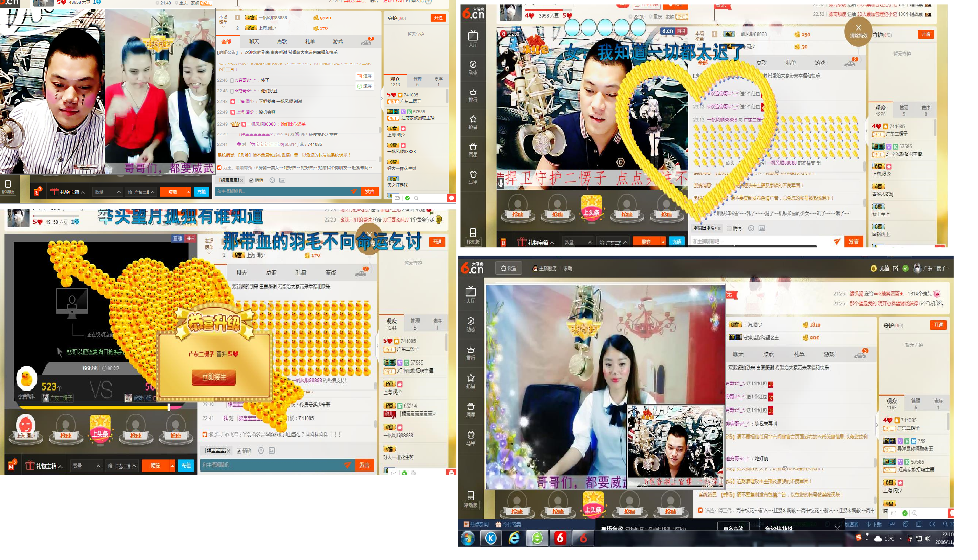This screenshot has width=978, height=560.
Task: Toggle 悄悄 checkbox in the 1244-audience window
Action: tap(239, 451)
